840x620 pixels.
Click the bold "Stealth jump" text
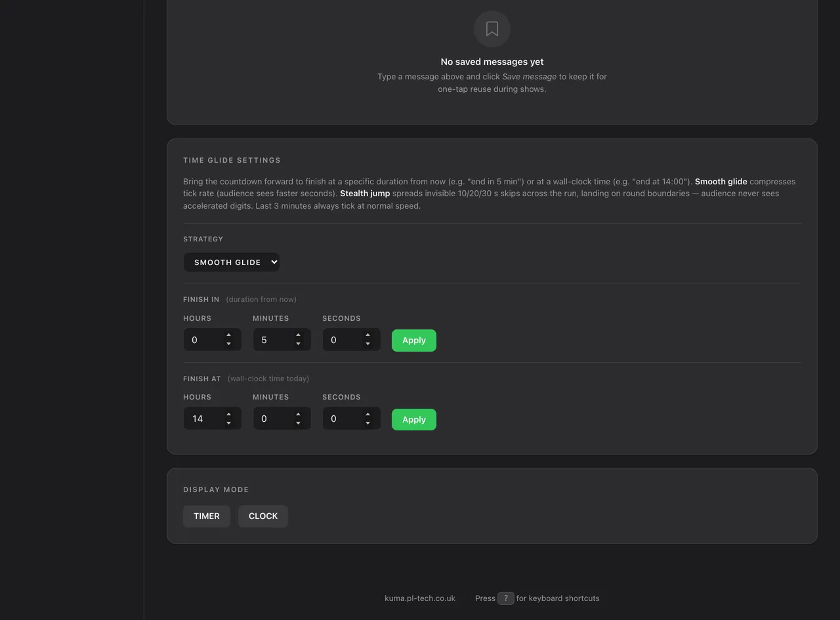365,194
